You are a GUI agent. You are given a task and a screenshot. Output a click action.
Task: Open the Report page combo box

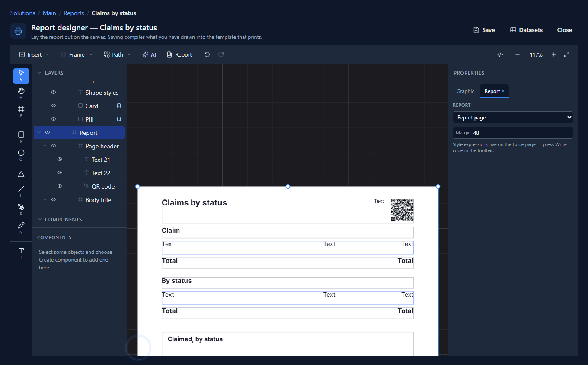[x=513, y=117]
